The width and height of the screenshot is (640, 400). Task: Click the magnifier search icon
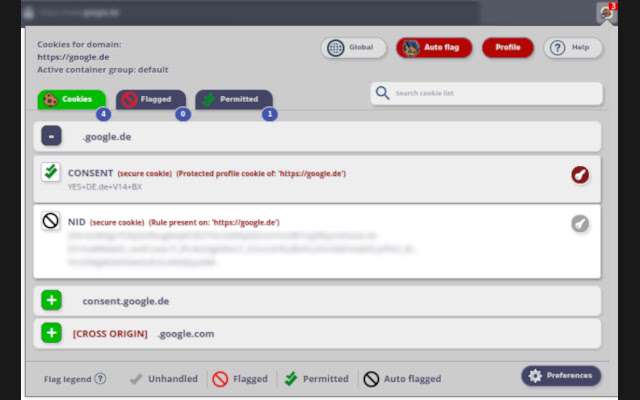382,93
